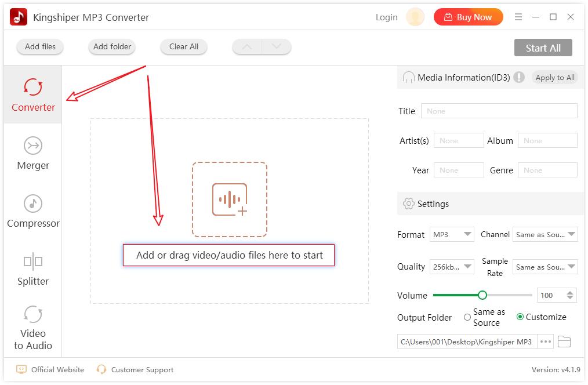
Task: Click the add audio file icon
Action: point(230,199)
